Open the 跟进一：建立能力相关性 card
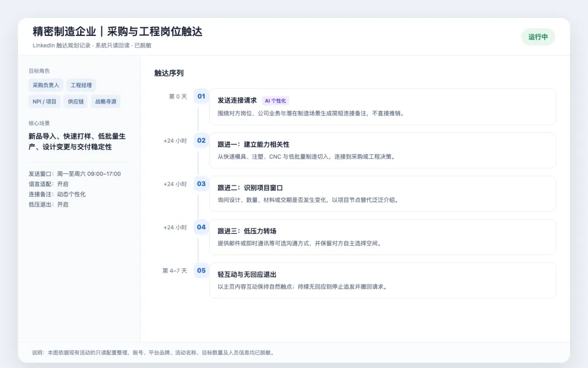The image size is (588, 368). point(383,150)
